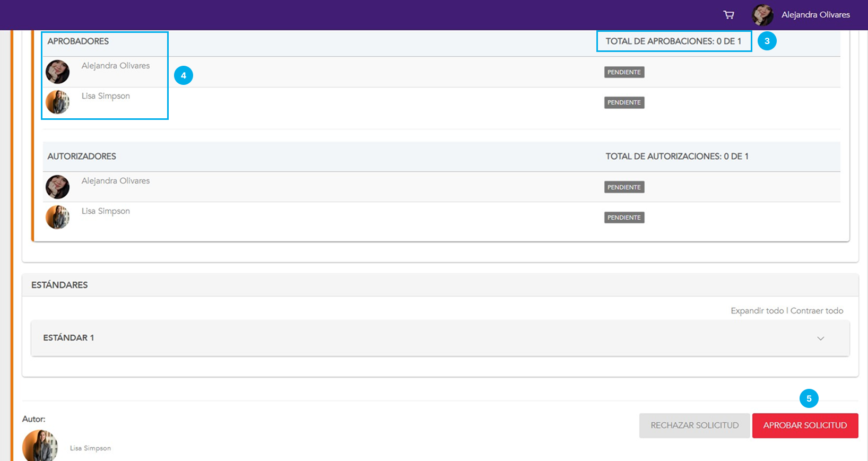Collapse all standards via Contraer todo
Screen dimensions: 868x461
coord(817,311)
